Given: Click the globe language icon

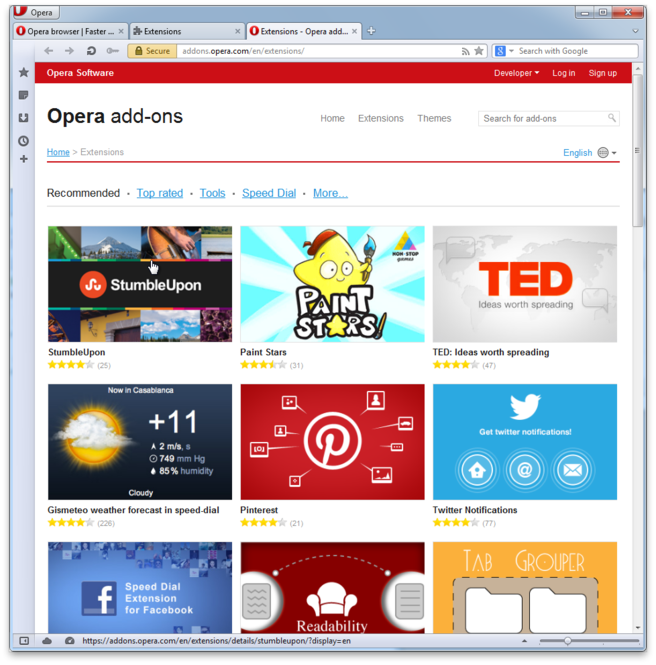Looking at the screenshot, I should tap(603, 152).
